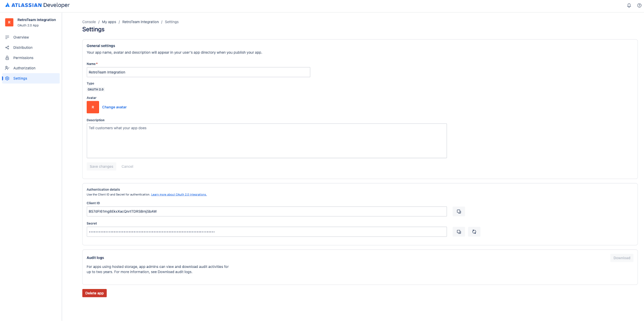644x321 pixels.
Task: Click the red Delete app button
Action: pos(95,293)
